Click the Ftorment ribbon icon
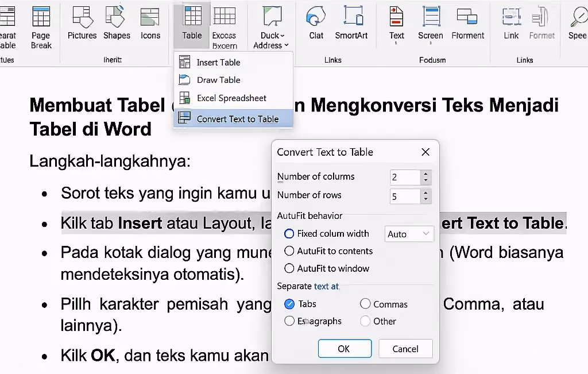This screenshot has width=588, height=374. point(467,16)
